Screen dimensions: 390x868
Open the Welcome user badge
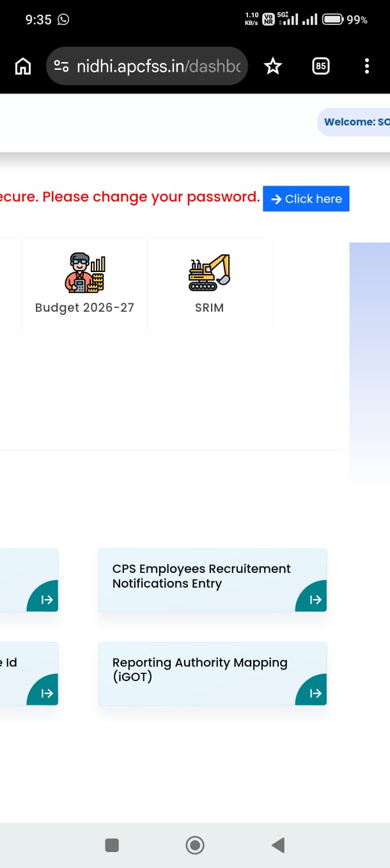(354, 122)
